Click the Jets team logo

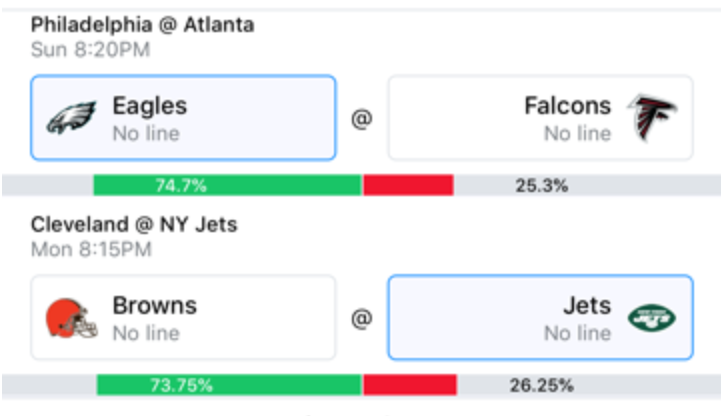[x=652, y=318]
